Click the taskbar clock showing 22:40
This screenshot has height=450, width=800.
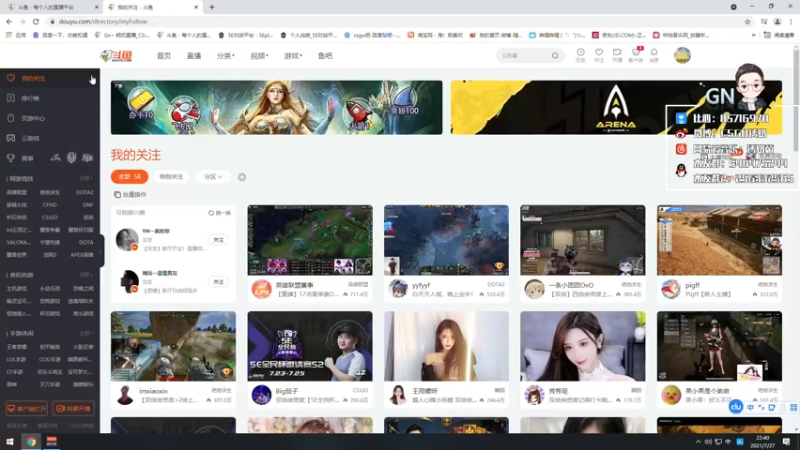(x=763, y=442)
